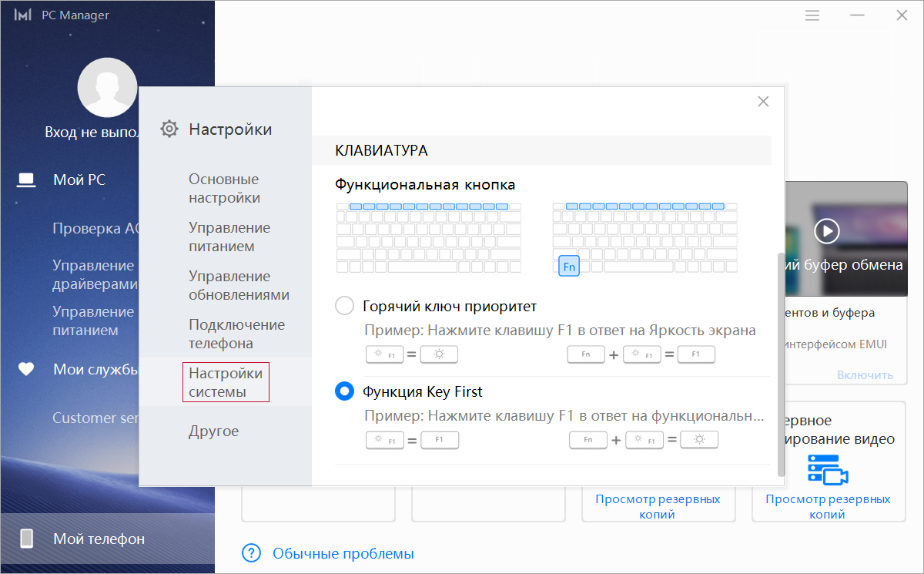Click the Мой PC laptop icon
924x574 pixels.
[26, 180]
